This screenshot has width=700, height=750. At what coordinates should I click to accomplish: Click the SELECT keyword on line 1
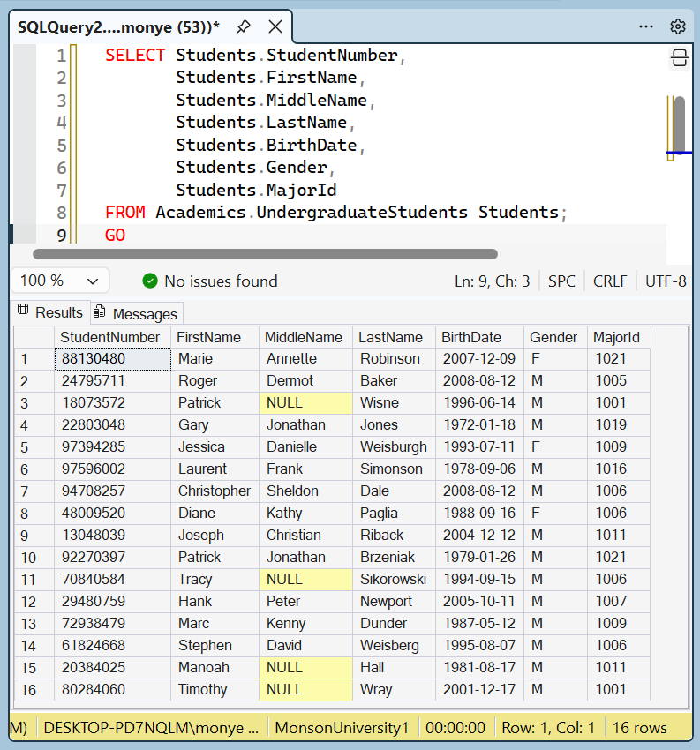pyautogui.click(x=135, y=56)
